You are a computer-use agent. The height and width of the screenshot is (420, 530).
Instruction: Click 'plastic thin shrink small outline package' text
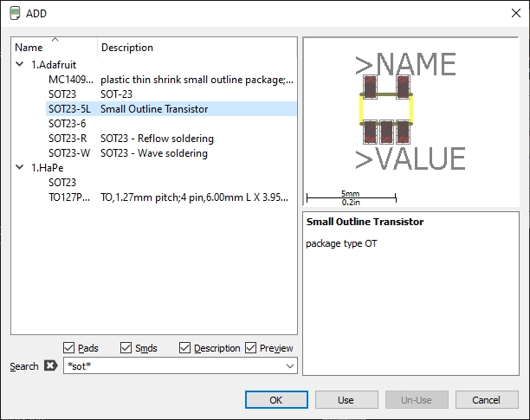point(197,80)
